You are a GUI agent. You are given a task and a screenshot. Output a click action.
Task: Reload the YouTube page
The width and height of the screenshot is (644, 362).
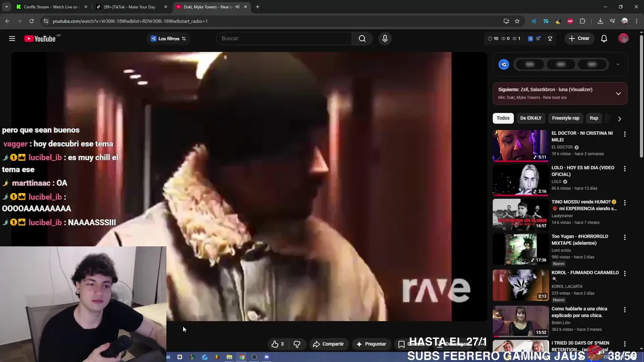[31, 21]
